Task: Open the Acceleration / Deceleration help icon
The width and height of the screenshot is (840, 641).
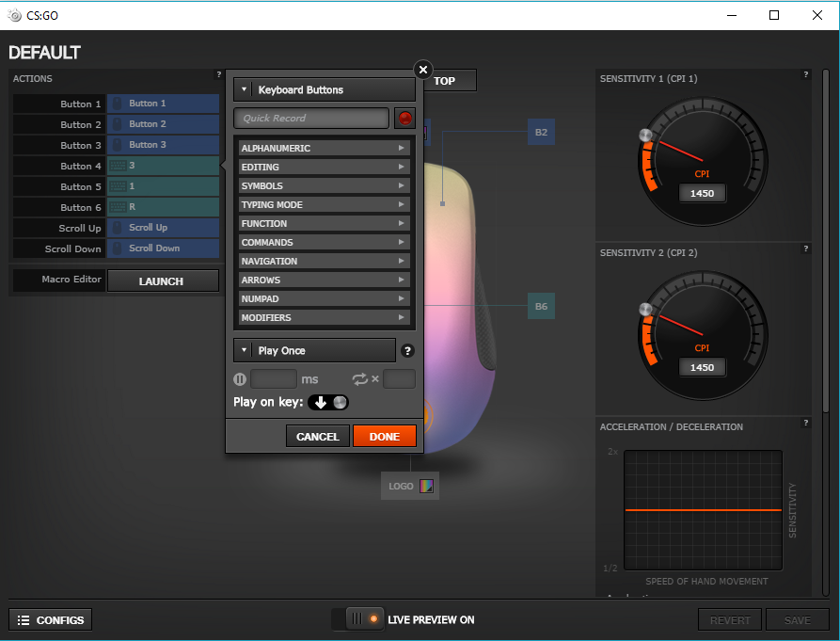Action: pyautogui.click(x=805, y=423)
